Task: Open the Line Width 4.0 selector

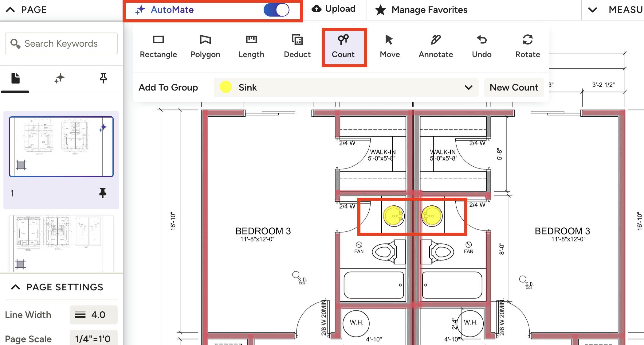Action: click(x=93, y=315)
